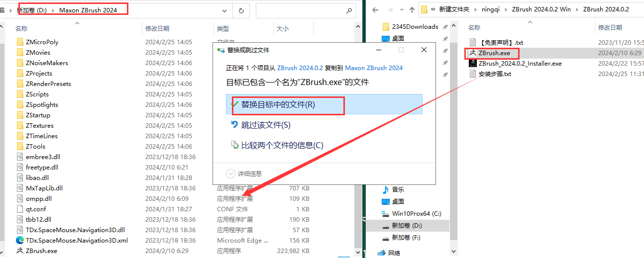Select the ZScripts folder icon
This screenshot has width=644, height=258.
click(x=20, y=94)
